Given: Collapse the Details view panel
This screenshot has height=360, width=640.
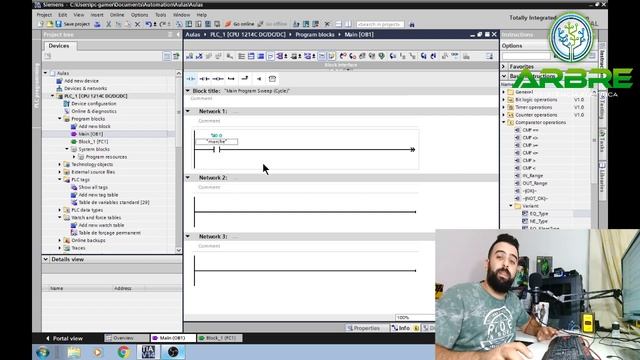Looking at the screenshot, I should 46,259.
